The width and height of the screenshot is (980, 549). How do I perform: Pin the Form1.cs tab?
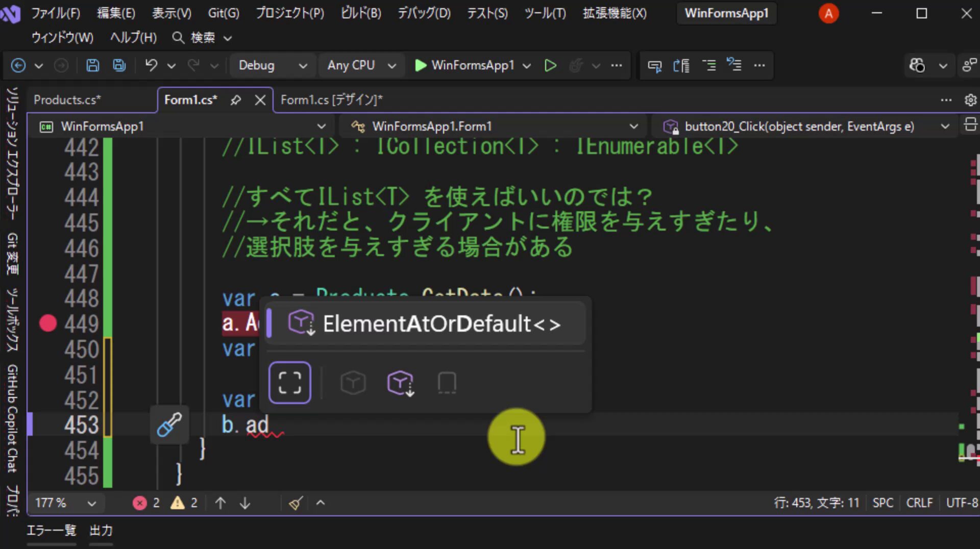[235, 100]
